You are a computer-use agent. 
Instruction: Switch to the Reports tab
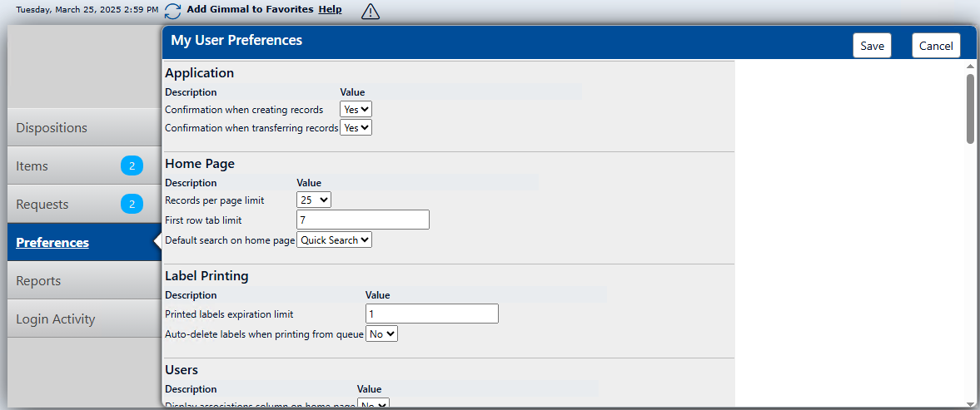[38, 281]
